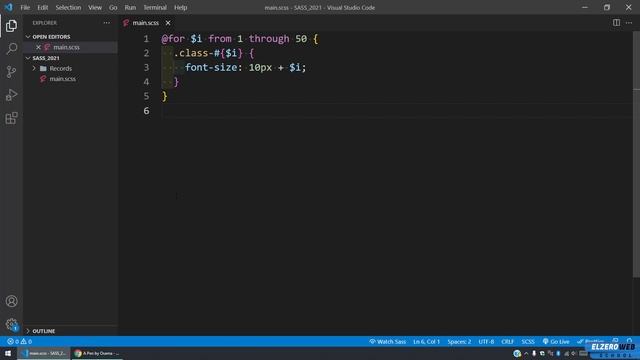Screen dimensions: 640x360
Task: Open the View menu
Action: pyautogui.click(x=95, y=7)
